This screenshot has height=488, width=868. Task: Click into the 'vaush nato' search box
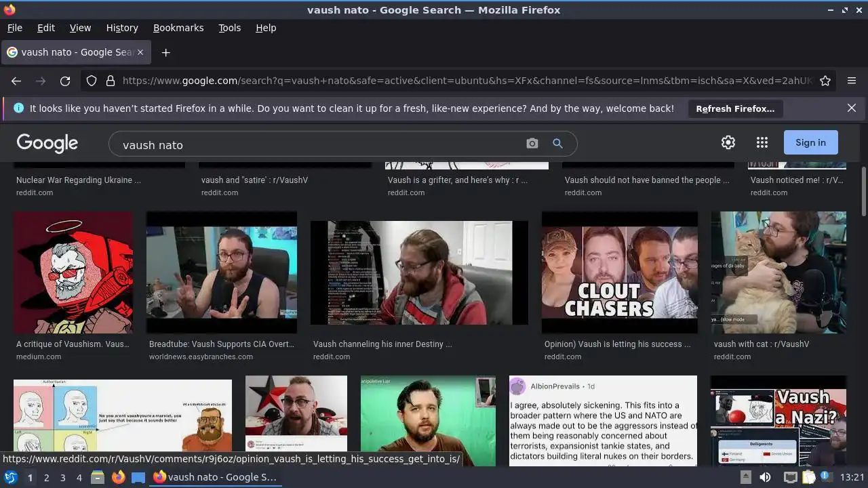(x=319, y=144)
